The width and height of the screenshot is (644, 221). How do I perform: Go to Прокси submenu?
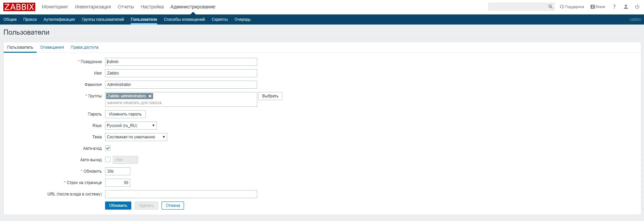click(x=30, y=19)
